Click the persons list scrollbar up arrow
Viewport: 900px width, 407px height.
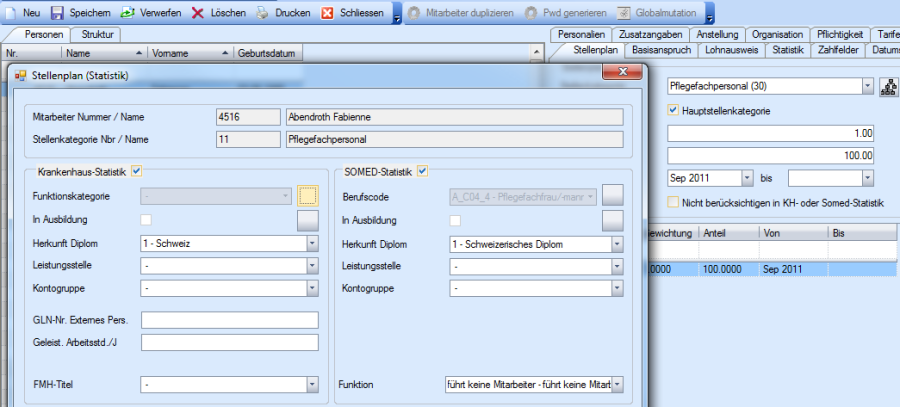click(537, 53)
